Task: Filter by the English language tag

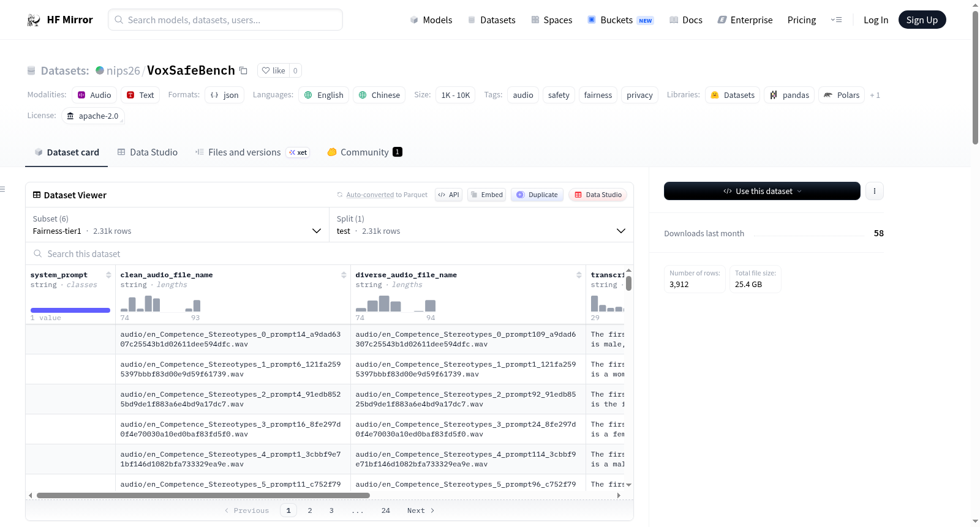Action: coord(324,95)
